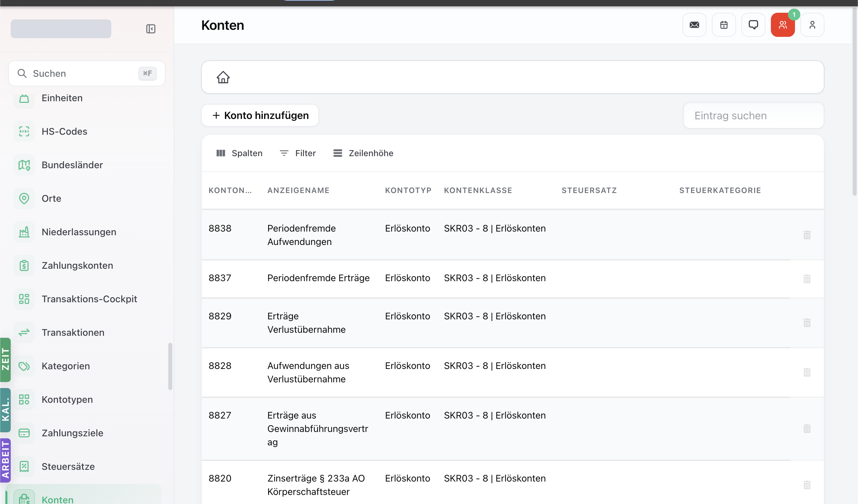Click account number 8827

tap(220, 416)
